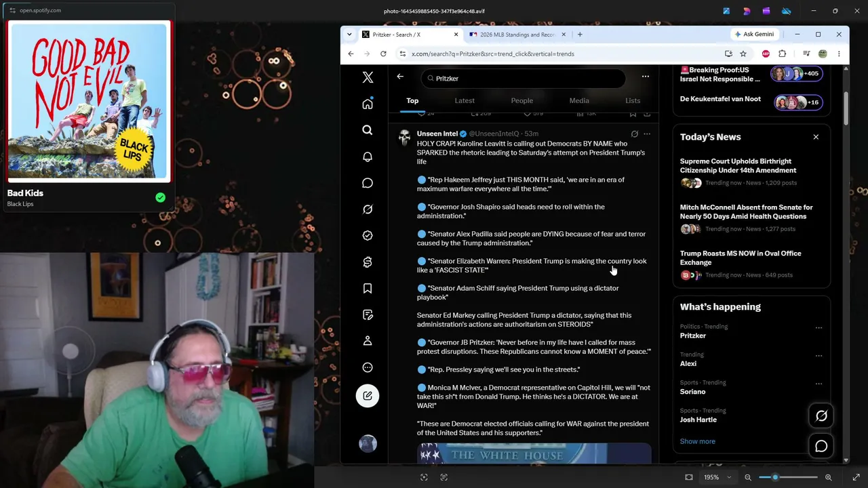
Task: Open the Adblock Plus extension icon
Action: 766,54
